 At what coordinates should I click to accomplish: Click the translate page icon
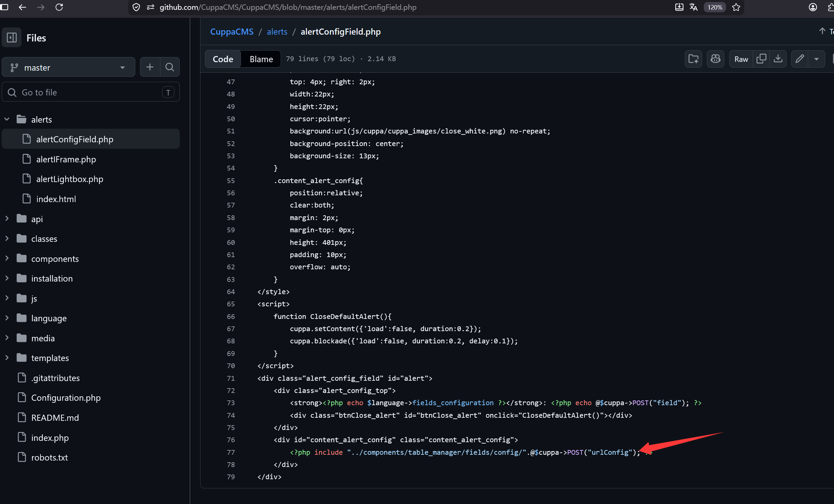pos(694,7)
